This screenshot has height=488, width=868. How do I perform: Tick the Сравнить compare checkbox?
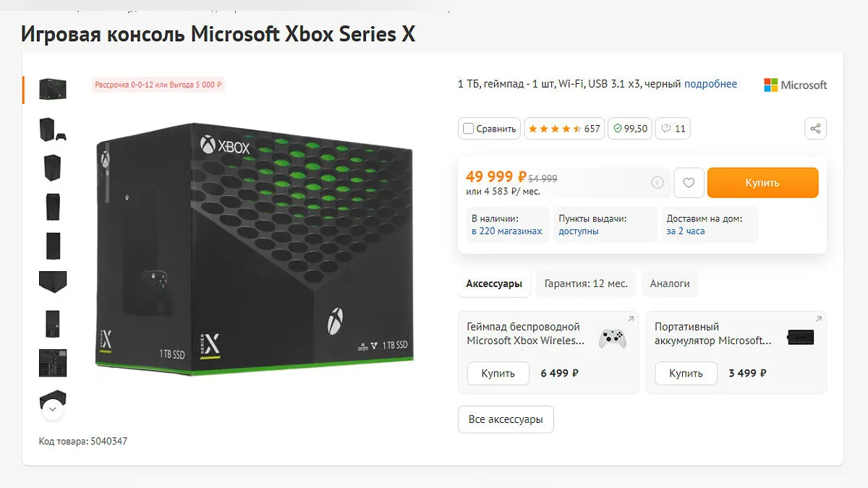[469, 129]
